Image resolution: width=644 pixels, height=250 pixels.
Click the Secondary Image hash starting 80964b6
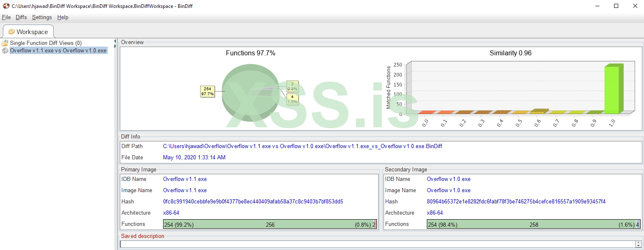point(516,202)
